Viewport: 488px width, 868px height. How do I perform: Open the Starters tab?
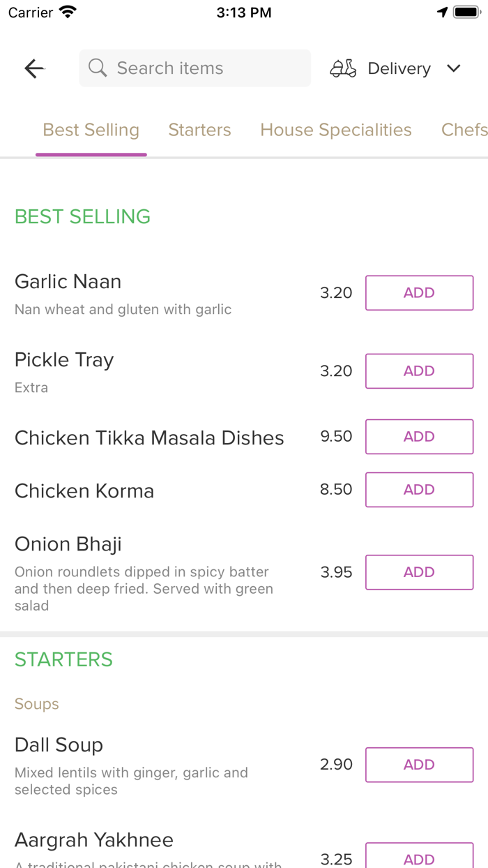coord(199,130)
